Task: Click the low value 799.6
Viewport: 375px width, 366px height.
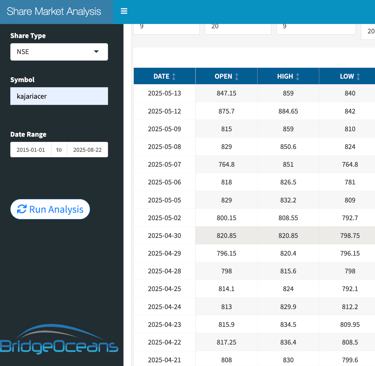Action: pyautogui.click(x=350, y=360)
